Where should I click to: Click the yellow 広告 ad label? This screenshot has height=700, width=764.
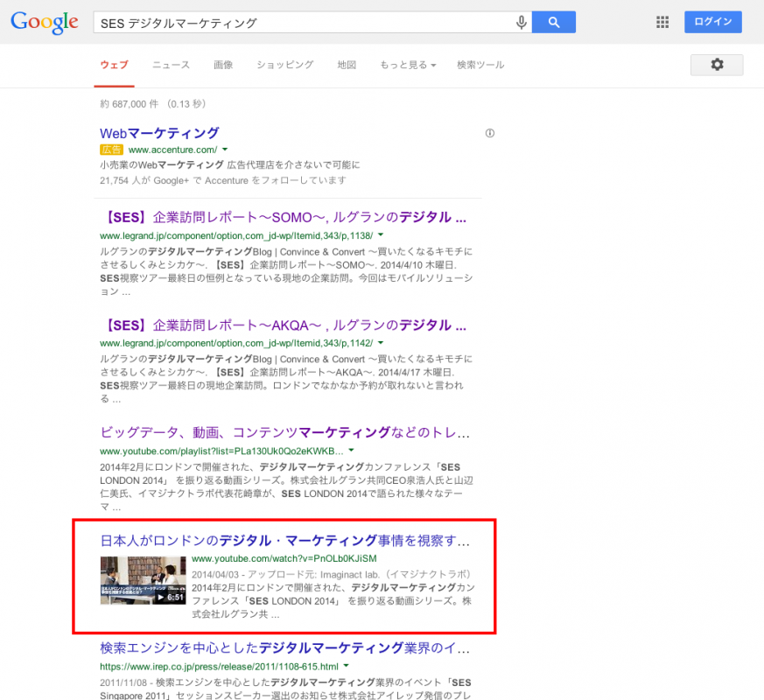[x=111, y=150]
